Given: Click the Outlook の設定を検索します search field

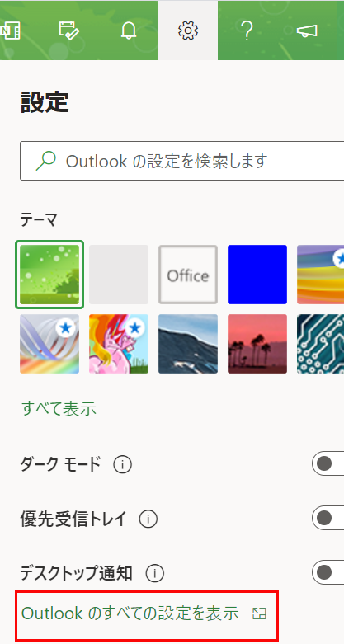Looking at the screenshot, I should 181,161.
